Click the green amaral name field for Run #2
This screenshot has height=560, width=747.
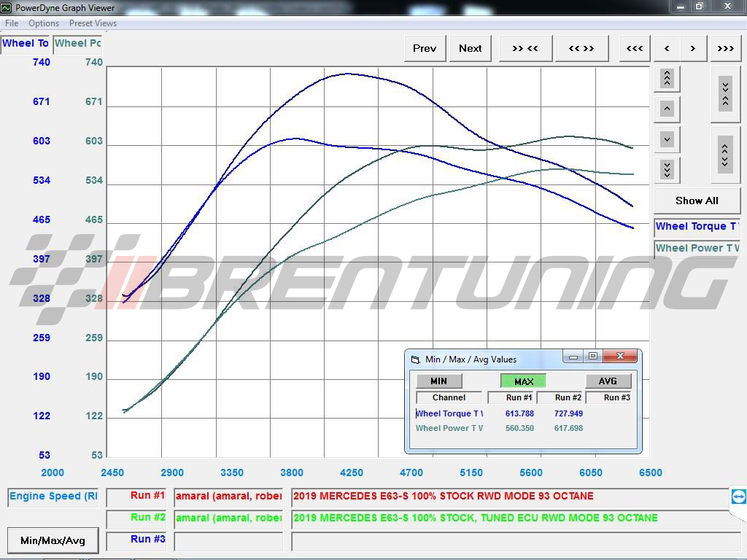coord(228,518)
